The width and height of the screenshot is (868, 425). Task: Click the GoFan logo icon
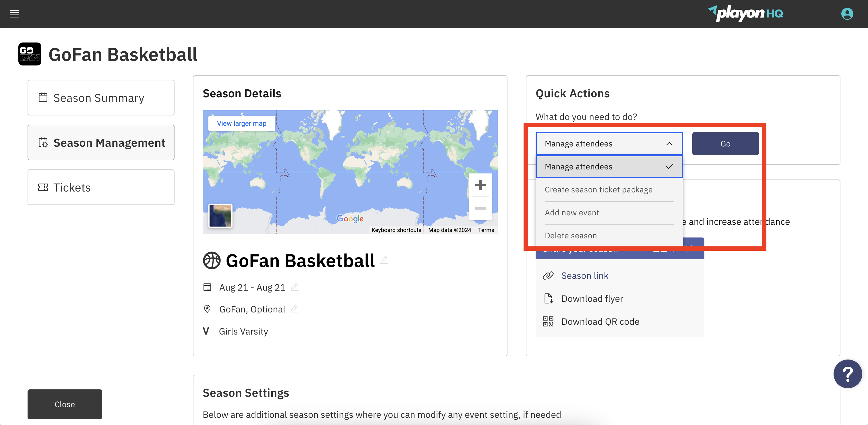[x=30, y=54]
